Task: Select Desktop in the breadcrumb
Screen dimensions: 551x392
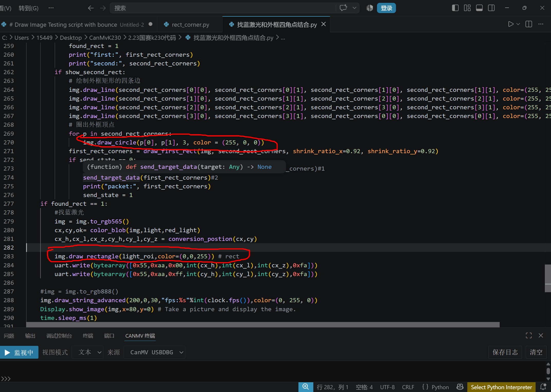Action: [71, 38]
